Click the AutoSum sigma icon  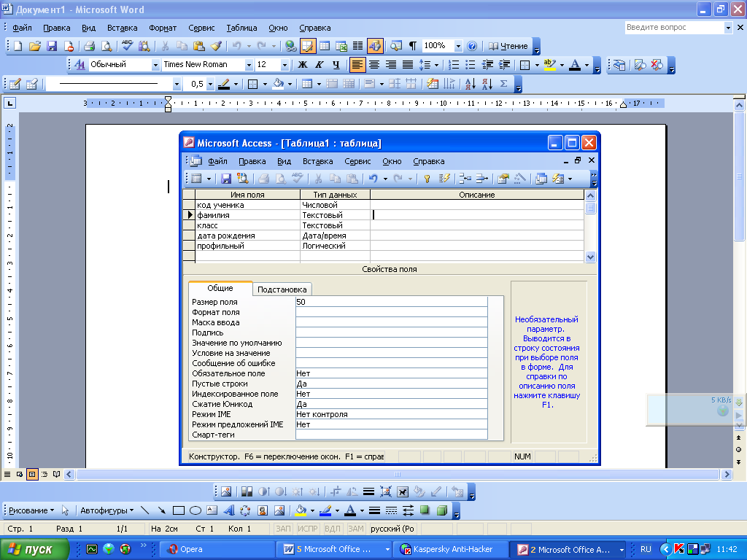point(503,85)
